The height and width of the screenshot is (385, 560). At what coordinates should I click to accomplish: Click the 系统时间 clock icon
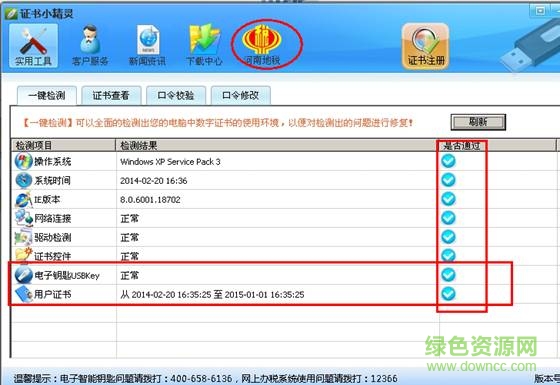click(23, 180)
